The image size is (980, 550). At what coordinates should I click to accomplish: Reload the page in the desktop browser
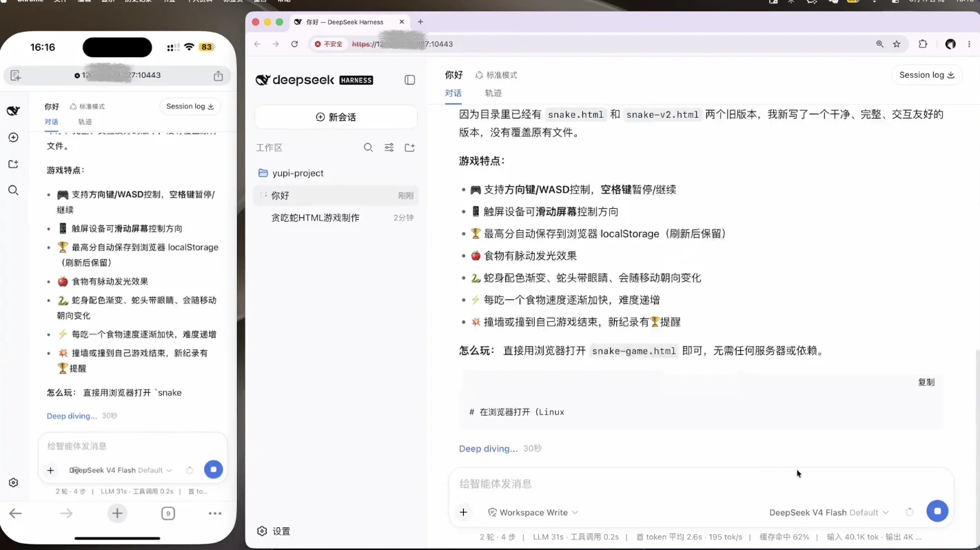[294, 43]
